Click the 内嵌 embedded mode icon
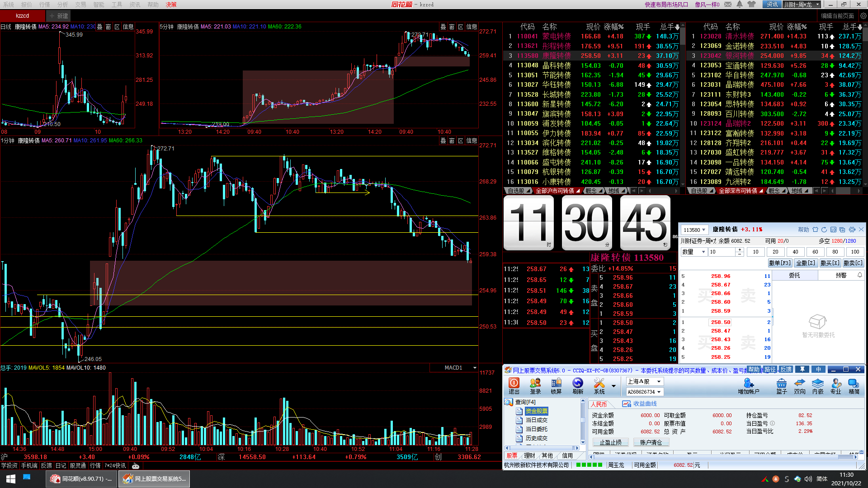The height and width of the screenshot is (488, 868). pos(818,386)
